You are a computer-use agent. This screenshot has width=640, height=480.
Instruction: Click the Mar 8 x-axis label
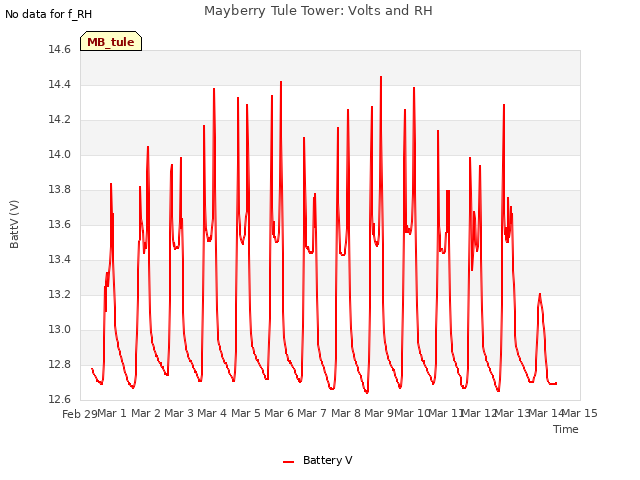(346, 413)
